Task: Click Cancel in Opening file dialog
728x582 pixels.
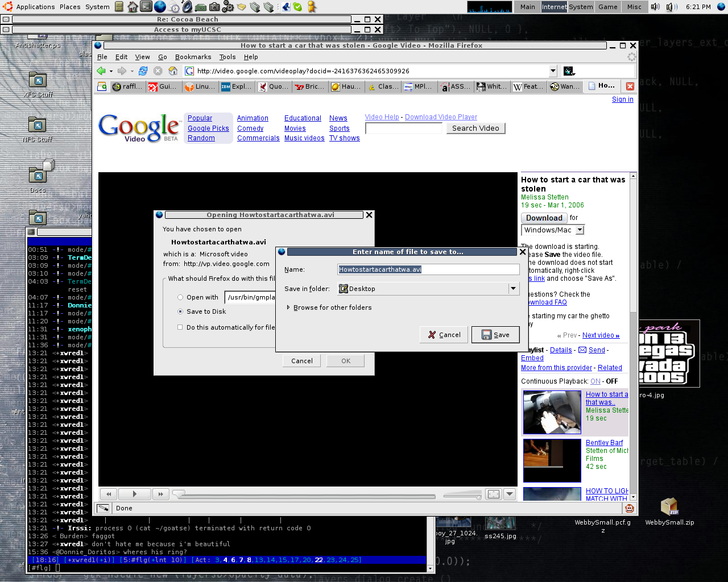Action: pos(302,361)
